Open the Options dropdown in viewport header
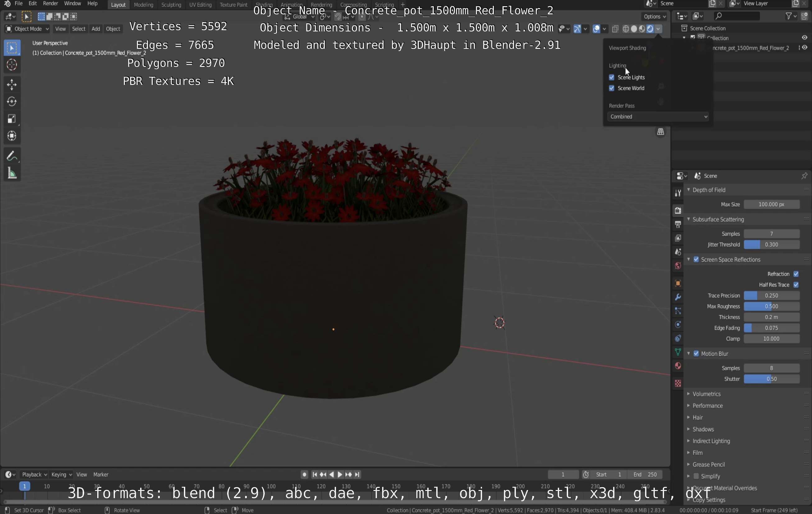 [654, 16]
